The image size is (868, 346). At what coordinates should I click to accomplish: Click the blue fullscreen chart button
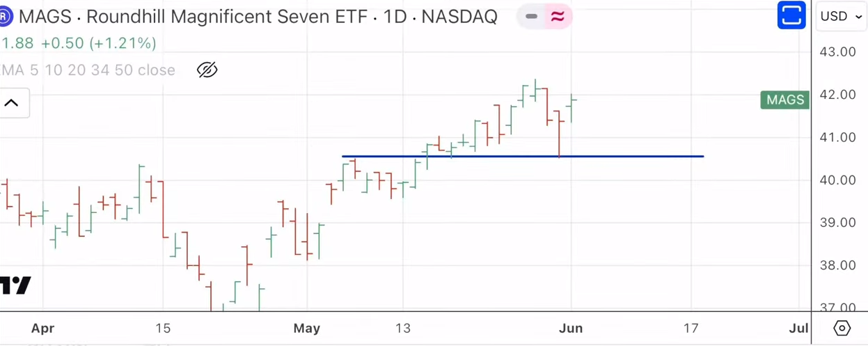click(x=791, y=15)
